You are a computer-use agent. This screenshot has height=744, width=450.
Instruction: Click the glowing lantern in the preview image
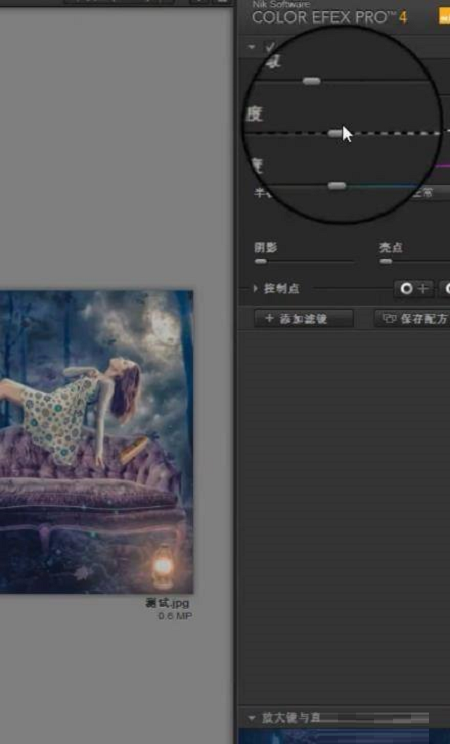coord(162,567)
